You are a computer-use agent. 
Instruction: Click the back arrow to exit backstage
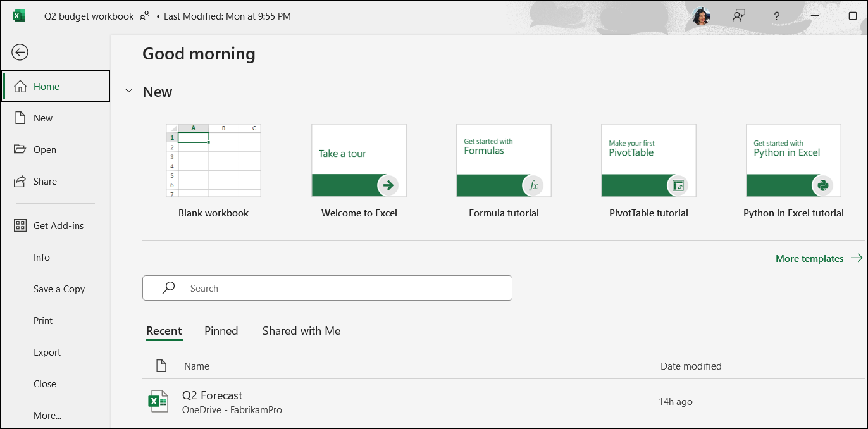pos(19,53)
